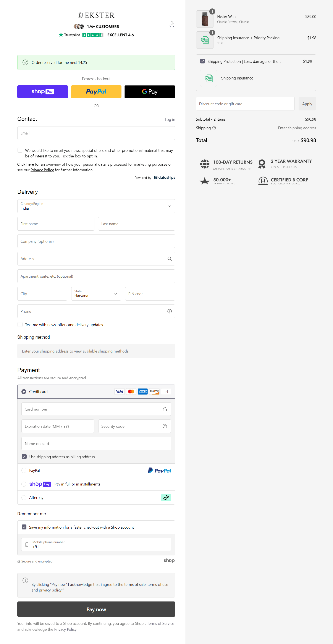Click the Ekster Wallet product thumbnail
The height and width of the screenshot is (644, 333).
(x=205, y=19)
